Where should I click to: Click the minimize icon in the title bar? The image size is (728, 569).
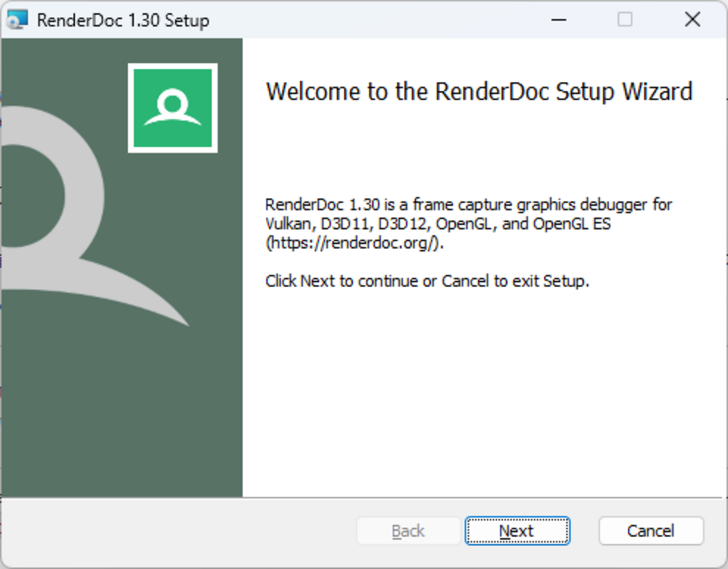tap(558, 20)
